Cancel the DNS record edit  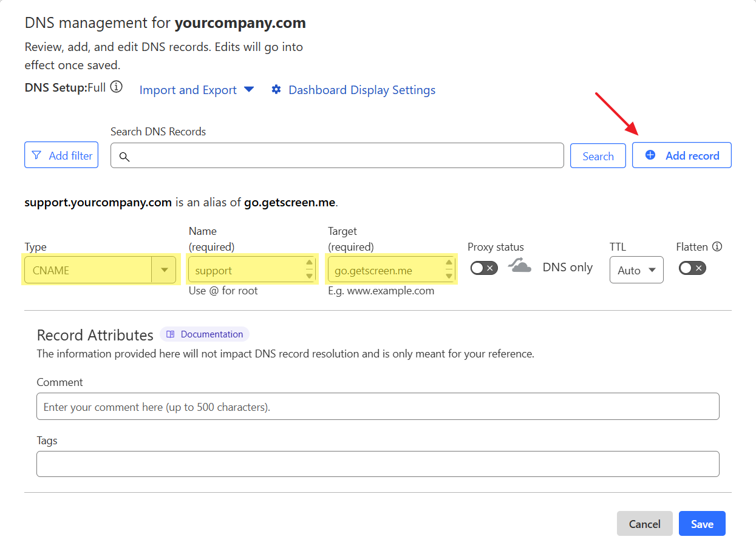(x=644, y=524)
